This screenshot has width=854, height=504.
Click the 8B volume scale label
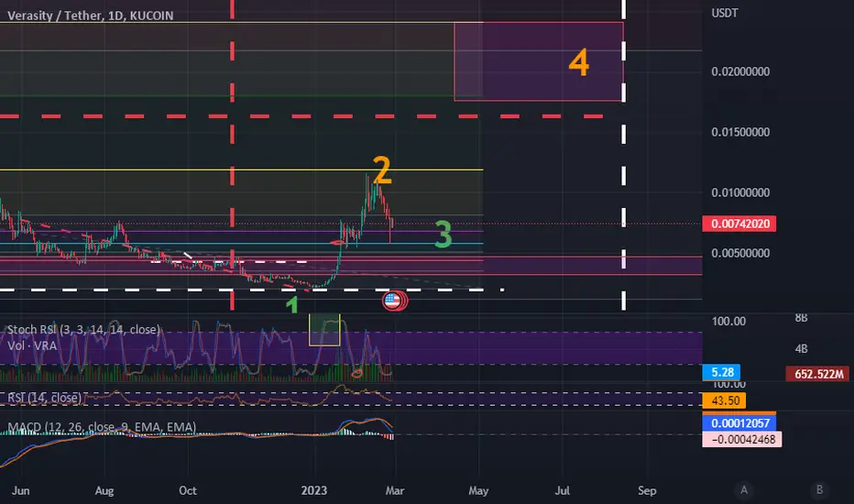801,318
